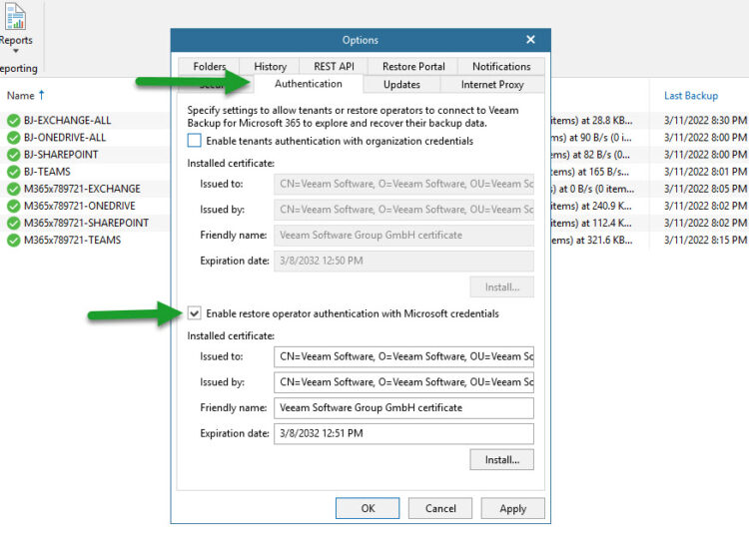Click the green status icon for BJ-SHAREPOINT

click(x=13, y=155)
